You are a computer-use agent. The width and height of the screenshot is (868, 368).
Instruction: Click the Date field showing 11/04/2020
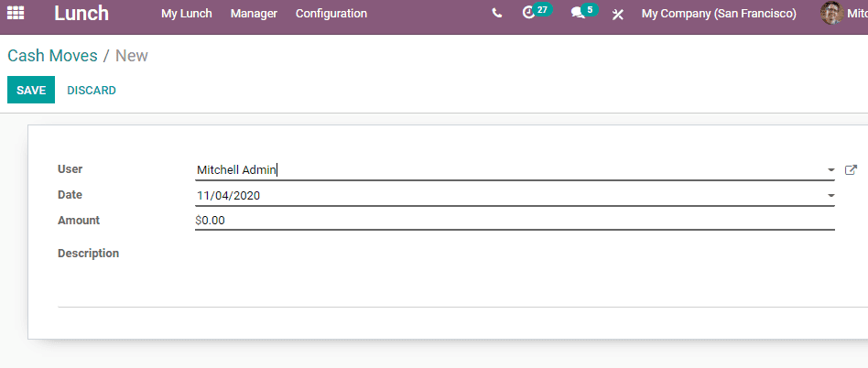click(504, 196)
